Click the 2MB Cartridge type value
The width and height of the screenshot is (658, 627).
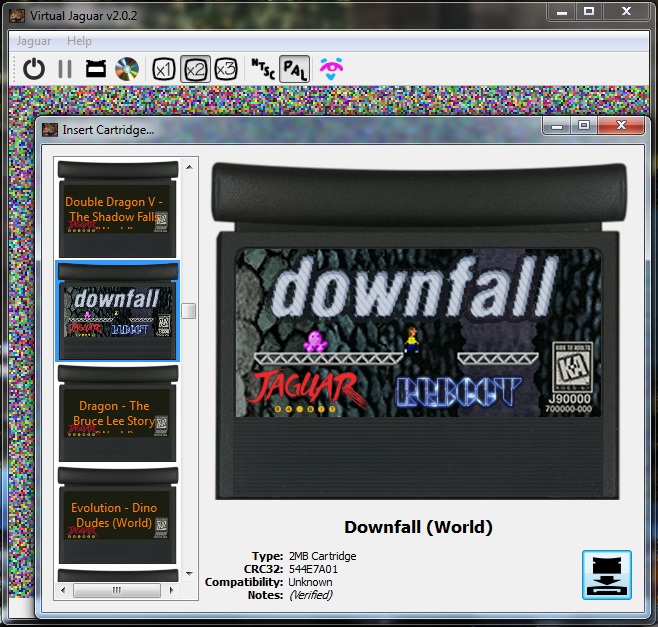click(x=322, y=556)
